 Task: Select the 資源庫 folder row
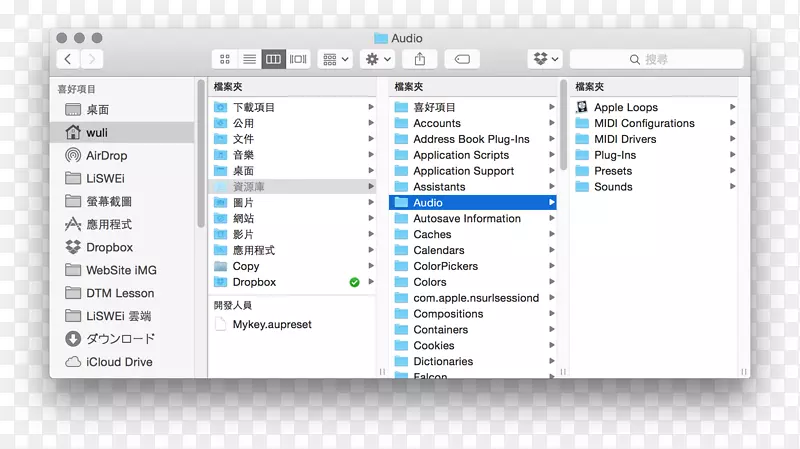(x=292, y=187)
